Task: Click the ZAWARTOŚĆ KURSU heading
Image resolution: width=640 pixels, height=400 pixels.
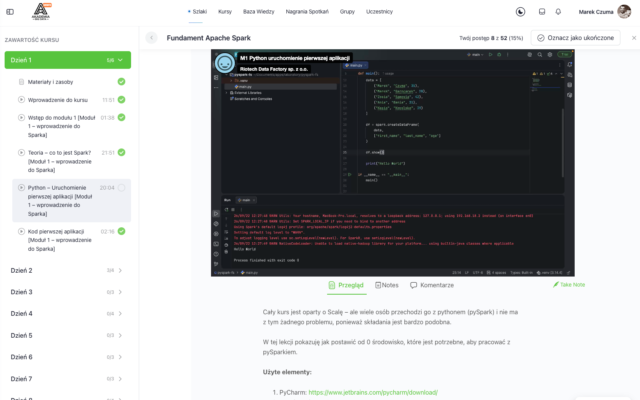Action: [x=32, y=40]
